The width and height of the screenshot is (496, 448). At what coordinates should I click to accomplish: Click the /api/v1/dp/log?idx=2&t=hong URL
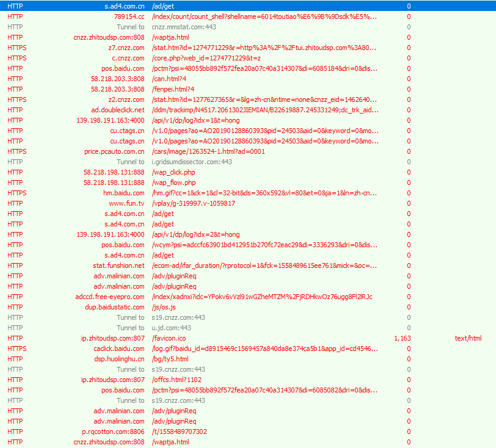195,234
